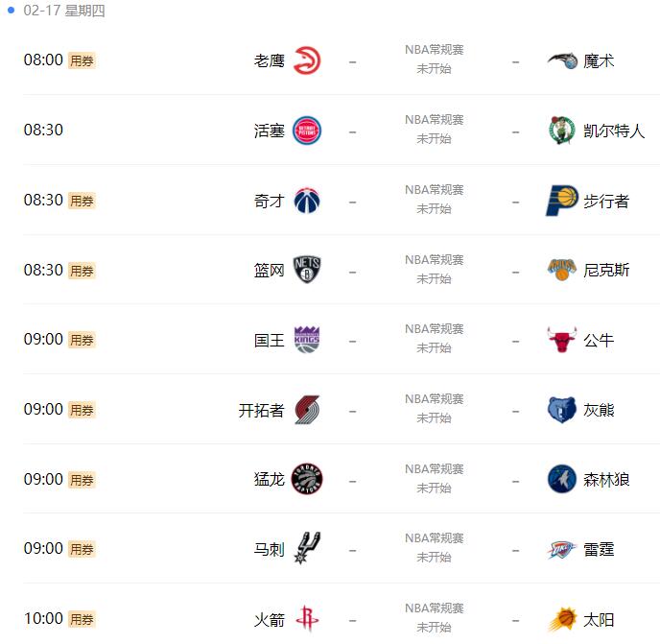
Task: Select the Boston Celtics logo
Action: click(561, 131)
